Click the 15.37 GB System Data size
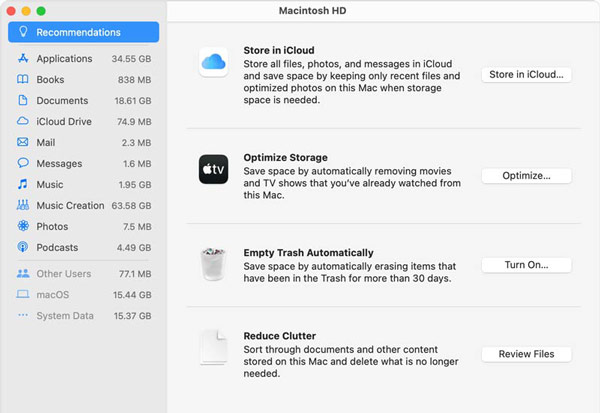Screen dimensions: 600x413 coord(132,316)
